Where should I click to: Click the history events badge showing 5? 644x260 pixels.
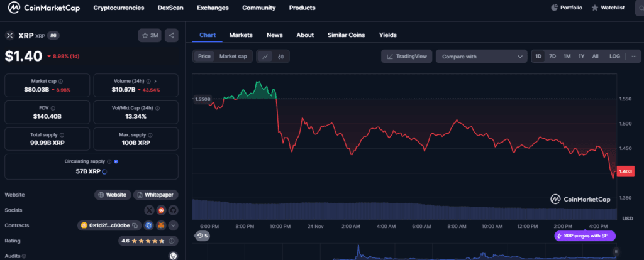click(203, 236)
